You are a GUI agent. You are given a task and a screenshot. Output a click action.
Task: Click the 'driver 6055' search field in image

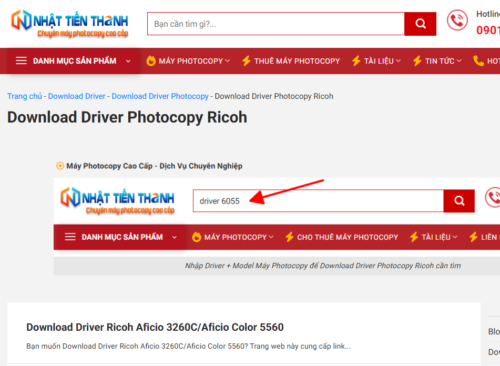tap(318, 201)
